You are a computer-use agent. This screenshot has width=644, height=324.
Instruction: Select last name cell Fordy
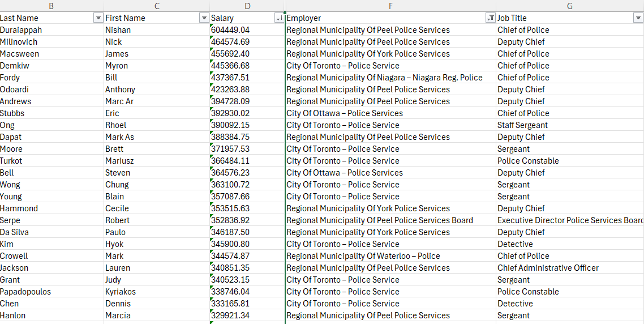tap(51, 77)
